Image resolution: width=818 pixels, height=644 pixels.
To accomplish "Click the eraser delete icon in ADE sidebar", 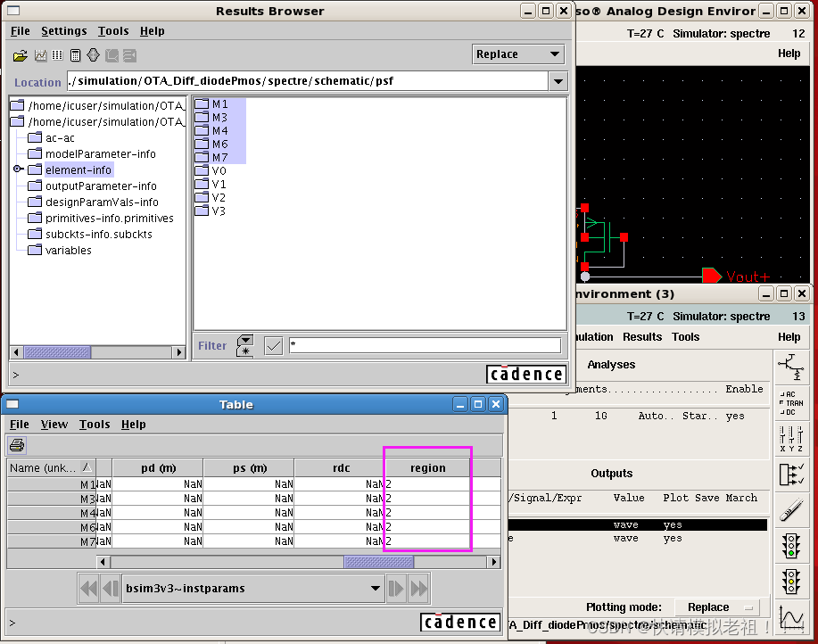I will (791, 509).
